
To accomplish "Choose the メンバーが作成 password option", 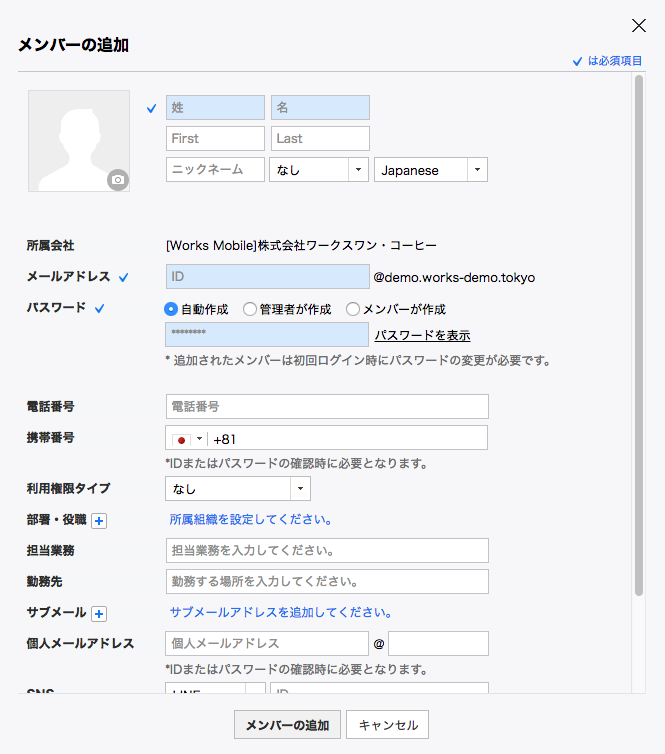I will [353, 309].
